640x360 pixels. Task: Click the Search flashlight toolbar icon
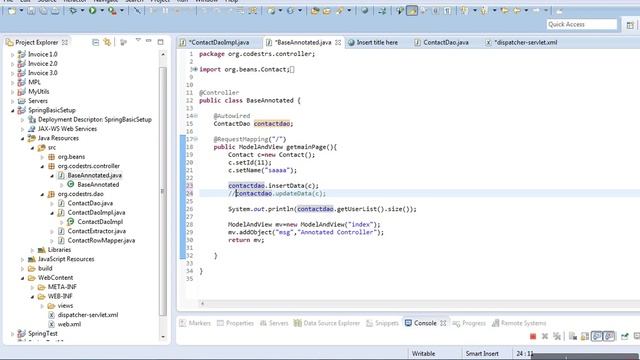pyautogui.click(x=340, y=11)
